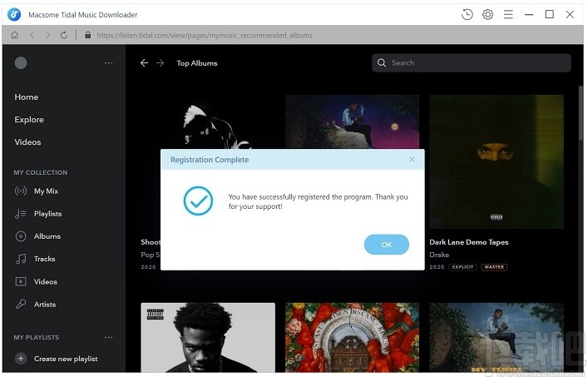588x377 pixels.
Task: Go forward using arrow beside Top Albums
Action: (161, 63)
